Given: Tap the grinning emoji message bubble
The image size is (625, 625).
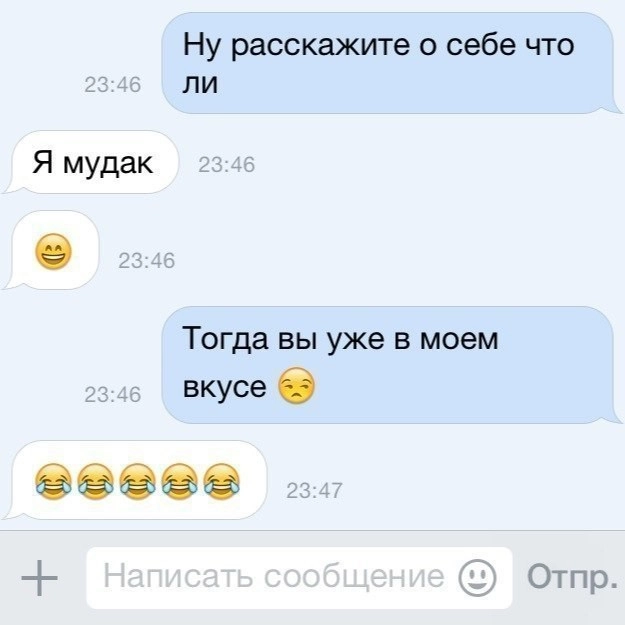Looking at the screenshot, I should click(52, 250).
